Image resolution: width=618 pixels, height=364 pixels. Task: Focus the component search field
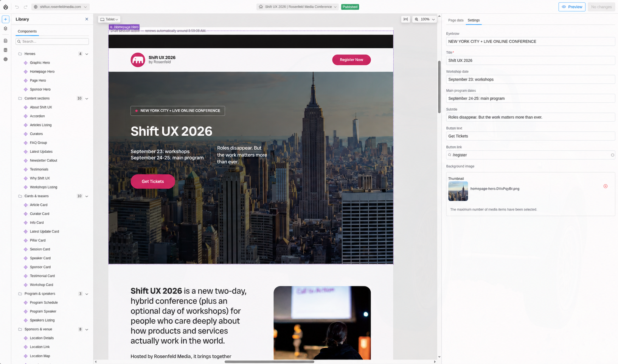pyautogui.click(x=52, y=41)
